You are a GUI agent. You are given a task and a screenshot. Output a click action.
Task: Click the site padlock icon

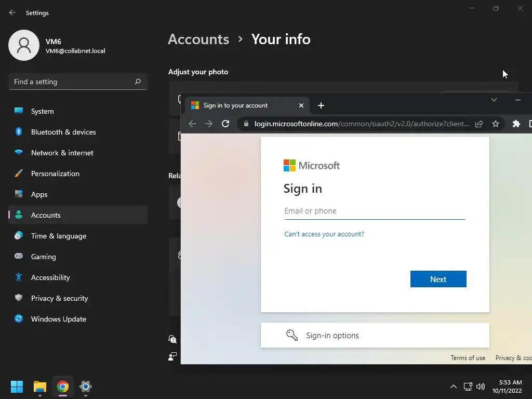click(x=246, y=124)
